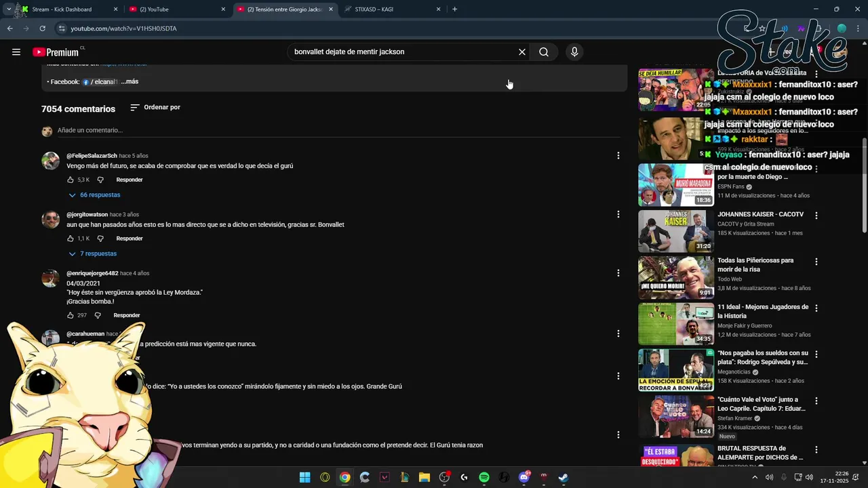
Task: Start voice search with the microphone
Action: click(x=574, y=52)
